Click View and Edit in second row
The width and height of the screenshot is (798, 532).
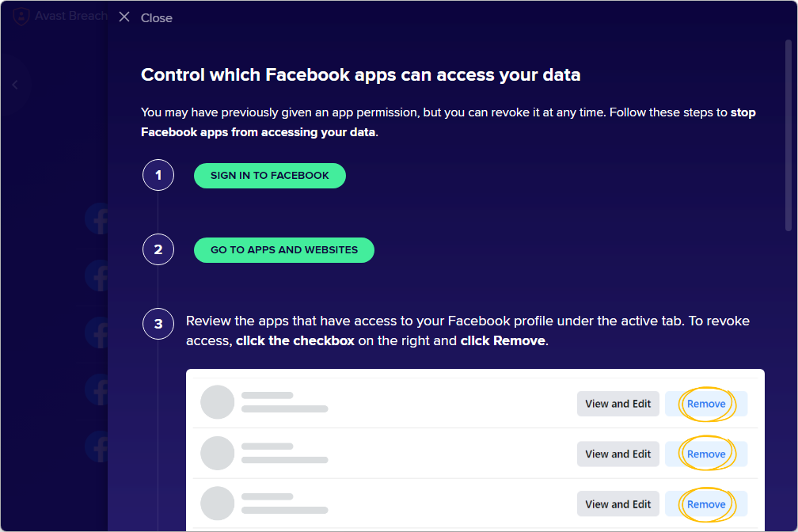617,454
